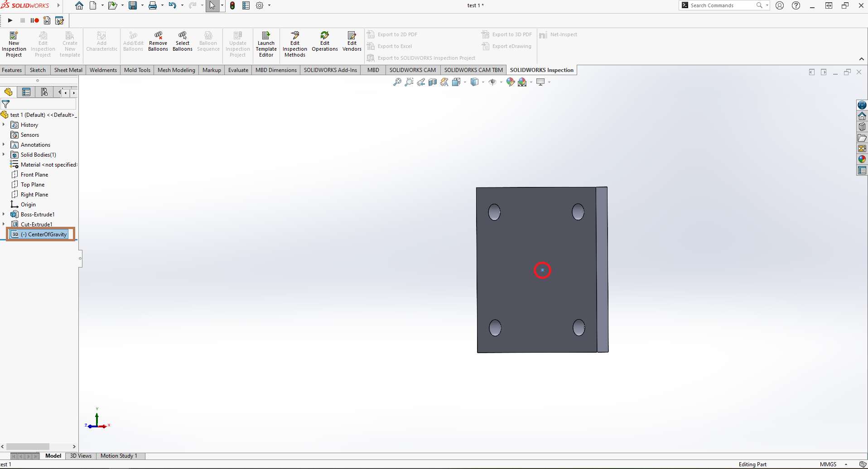Select the Zoom to Fit tool
The image size is (868, 469).
pyautogui.click(x=397, y=82)
